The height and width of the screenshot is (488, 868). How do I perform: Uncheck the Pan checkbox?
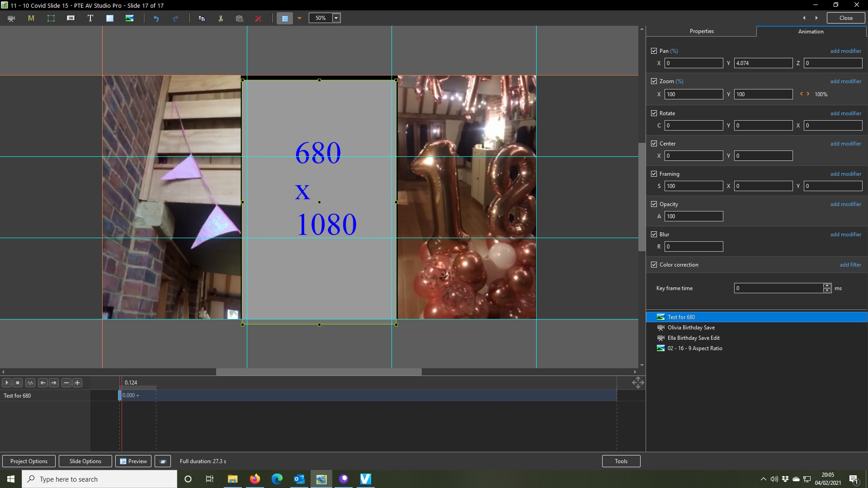(654, 51)
